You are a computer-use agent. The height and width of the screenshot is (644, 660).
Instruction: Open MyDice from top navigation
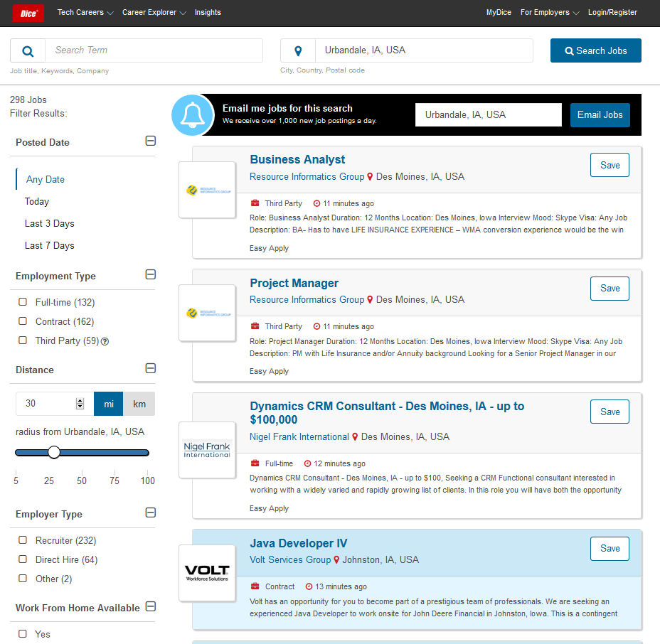[499, 13]
